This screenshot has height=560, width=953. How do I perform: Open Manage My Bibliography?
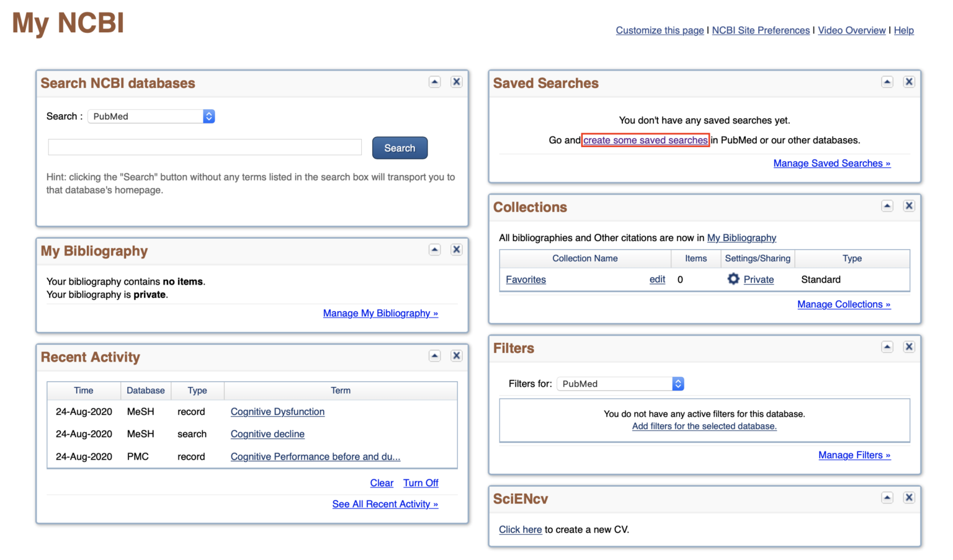380,313
